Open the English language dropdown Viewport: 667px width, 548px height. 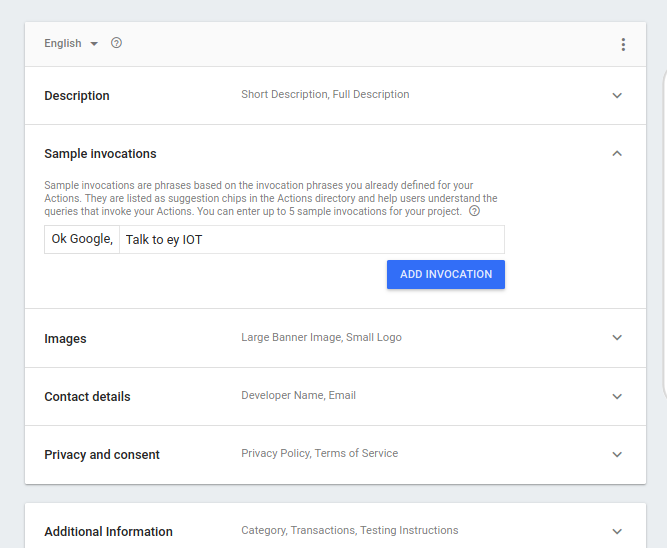71,43
